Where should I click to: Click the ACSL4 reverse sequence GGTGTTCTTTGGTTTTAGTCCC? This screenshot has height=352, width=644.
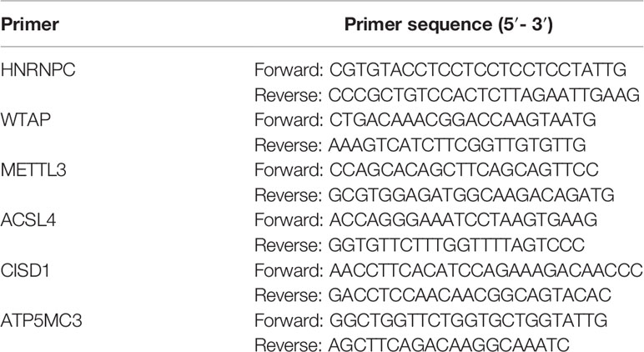click(x=456, y=245)
